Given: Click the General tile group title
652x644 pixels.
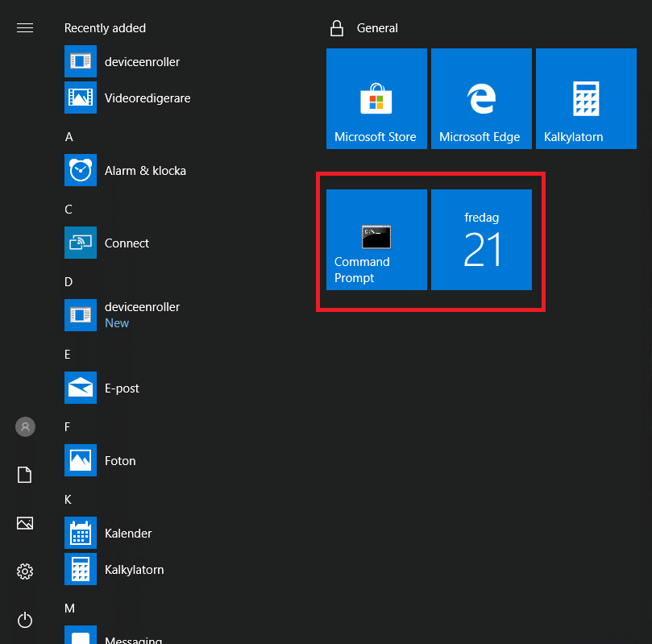Looking at the screenshot, I should [377, 28].
